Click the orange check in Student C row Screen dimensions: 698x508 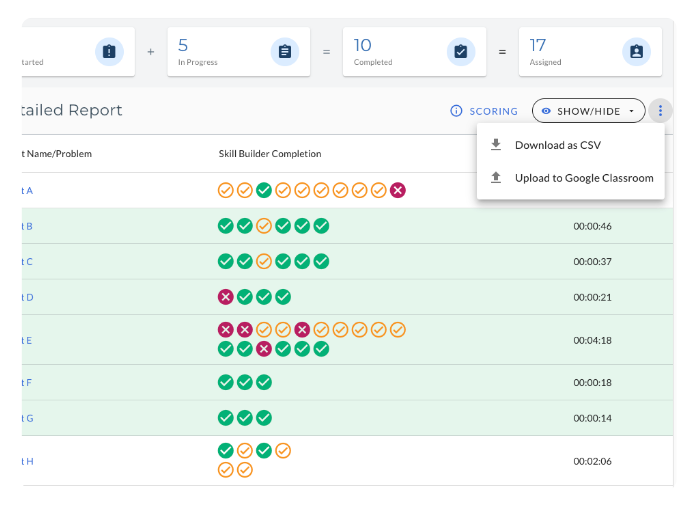coord(264,261)
